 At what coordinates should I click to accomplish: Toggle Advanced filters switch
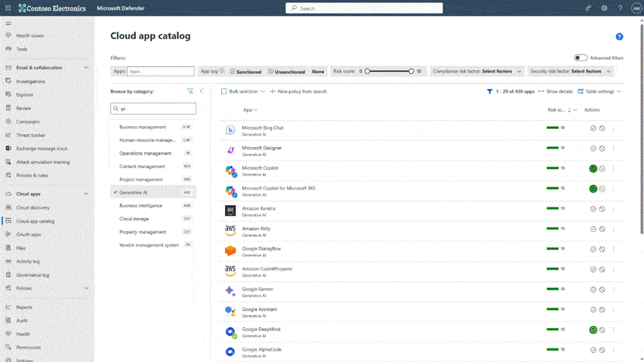point(581,57)
